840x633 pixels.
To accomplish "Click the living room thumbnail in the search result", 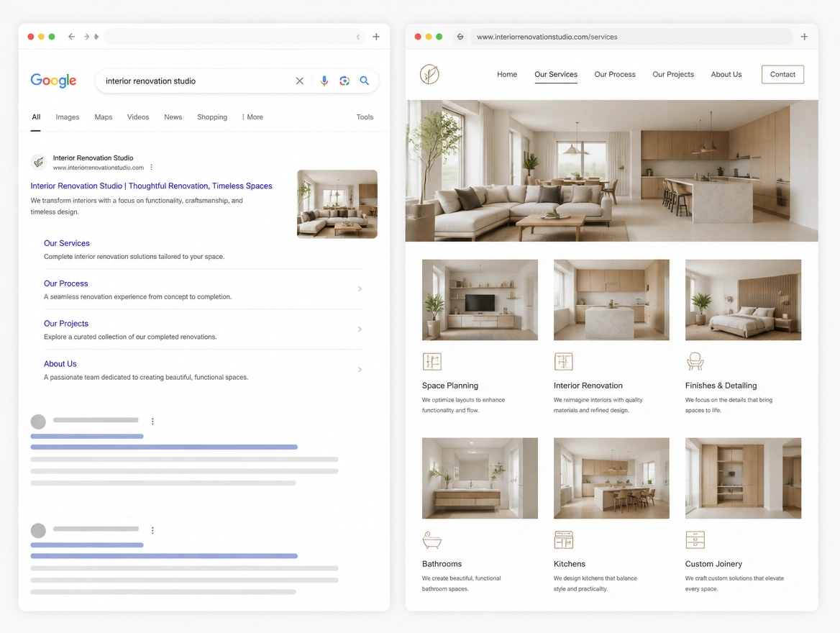I will coord(337,204).
